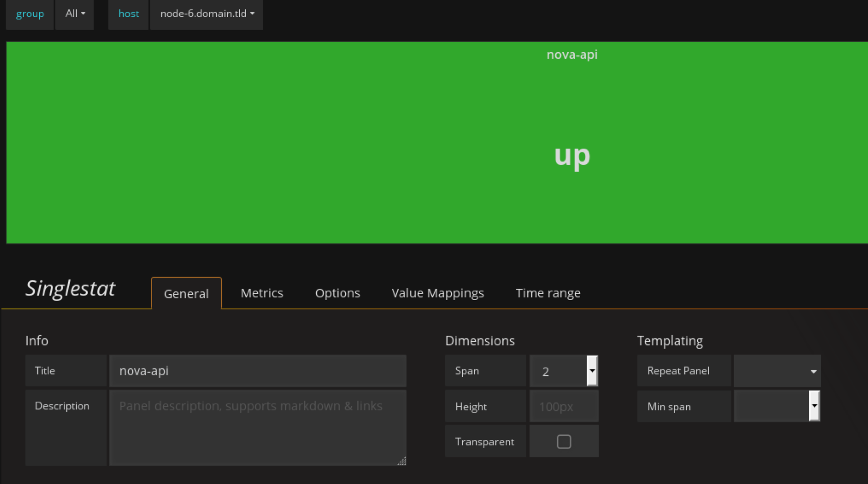The height and width of the screenshot is (484, 868).
Task: Expand the Repeat Panel dropdown
Action: pos(777,371)
